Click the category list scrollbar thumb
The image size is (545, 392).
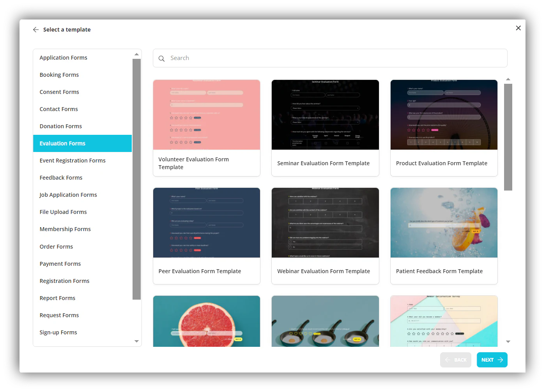(136, 179)
